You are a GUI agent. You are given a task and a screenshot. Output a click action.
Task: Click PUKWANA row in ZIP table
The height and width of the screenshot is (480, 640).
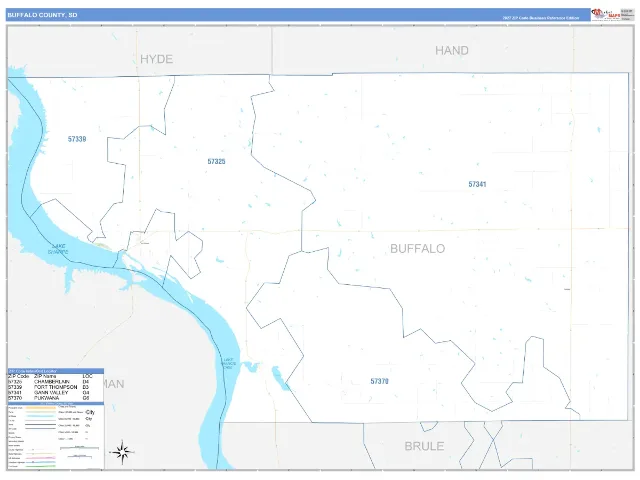pos(50,398)
